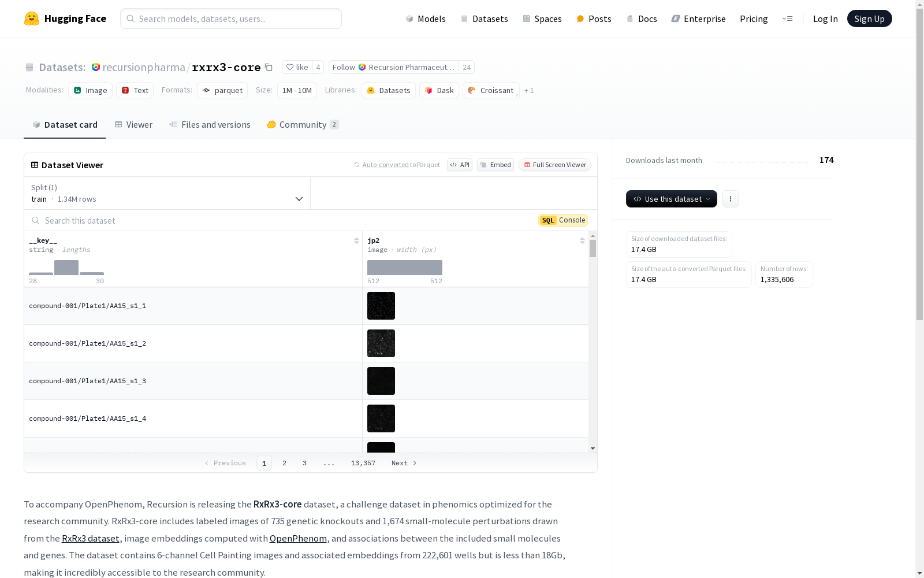Open the RxRx3 dataset link

[91, 538]
